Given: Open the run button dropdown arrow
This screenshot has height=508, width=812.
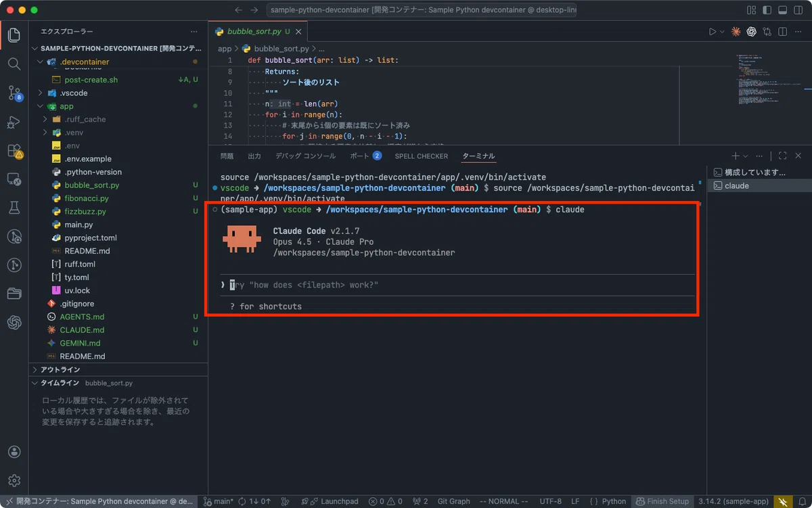Looking at the screenshot, I should pos(722,32).
